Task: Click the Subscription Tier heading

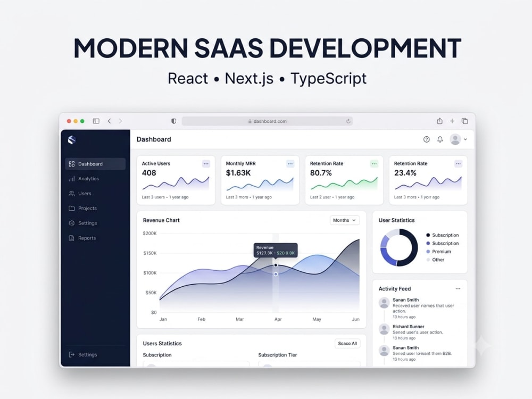Action: 278,355
